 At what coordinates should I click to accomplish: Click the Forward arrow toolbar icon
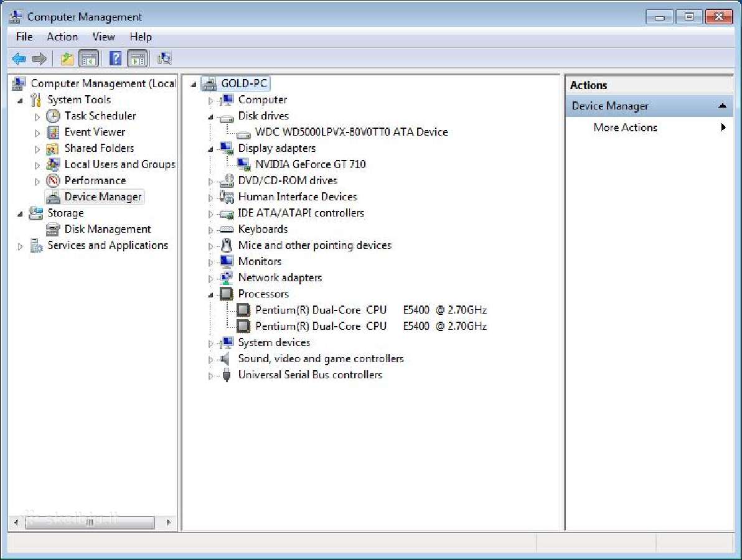pos(39,58)
